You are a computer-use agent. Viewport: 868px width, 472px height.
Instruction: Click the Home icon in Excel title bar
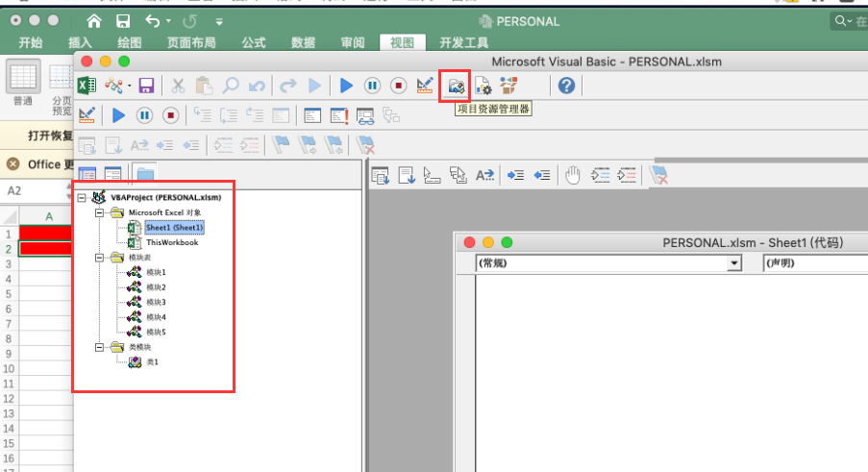click(x=94, y=21)
